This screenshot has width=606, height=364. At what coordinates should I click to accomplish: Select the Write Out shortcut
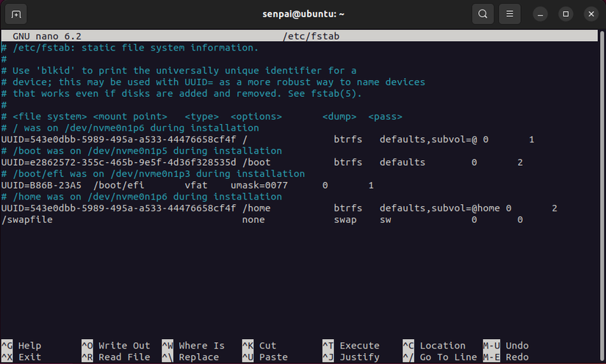pyautogui.click(x=123, y=346)
